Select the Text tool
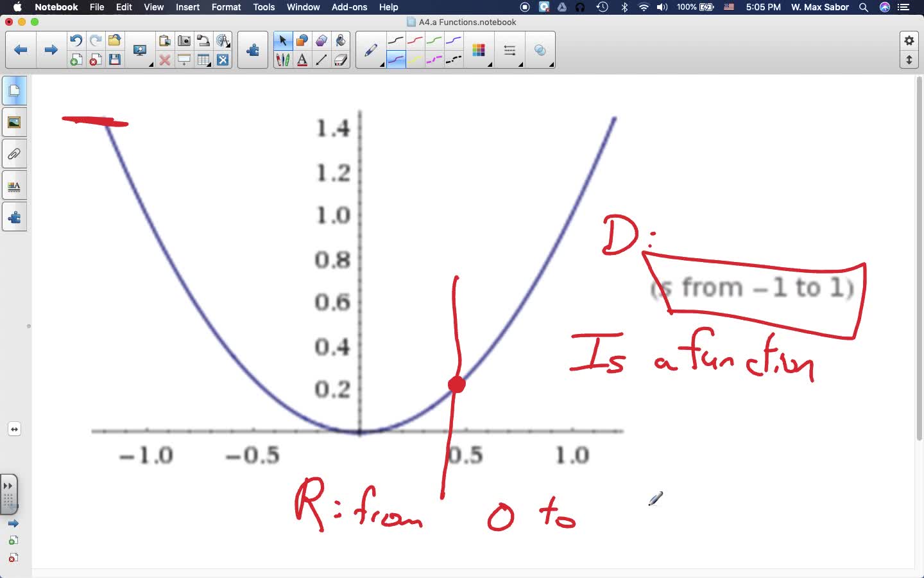This screenshot has height=578, width=924. click(x=302, y=60)
